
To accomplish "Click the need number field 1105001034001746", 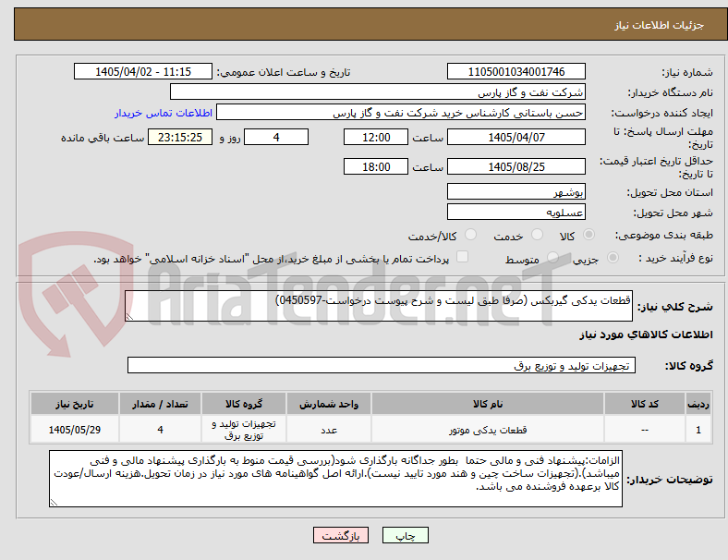I will 516,71.
